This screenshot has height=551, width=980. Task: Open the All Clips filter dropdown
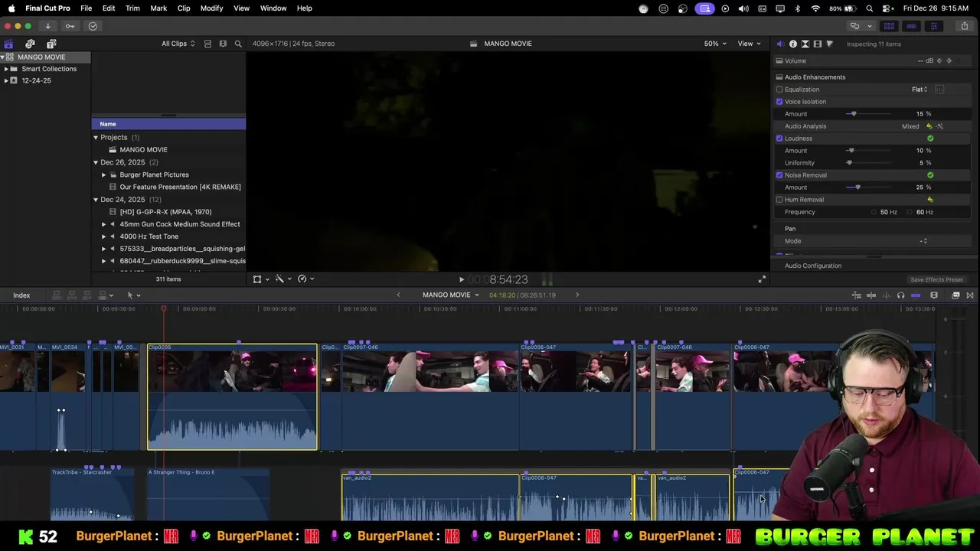point(178,44)
